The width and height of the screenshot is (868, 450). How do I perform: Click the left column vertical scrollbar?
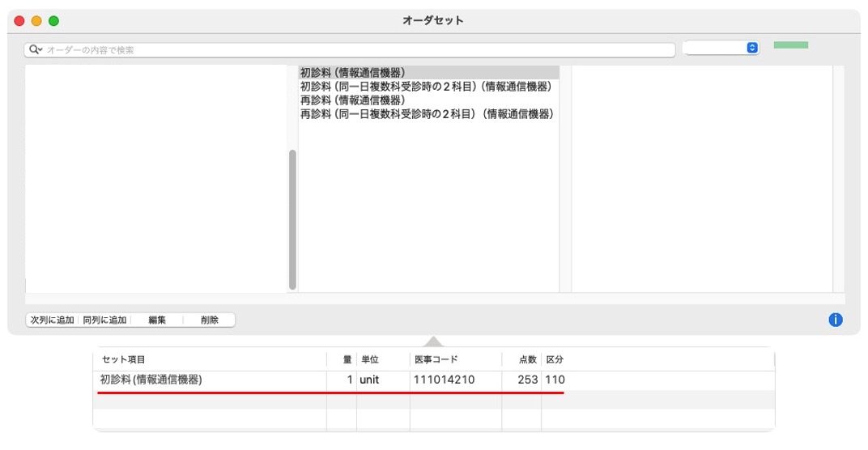(x=292, y=219)
